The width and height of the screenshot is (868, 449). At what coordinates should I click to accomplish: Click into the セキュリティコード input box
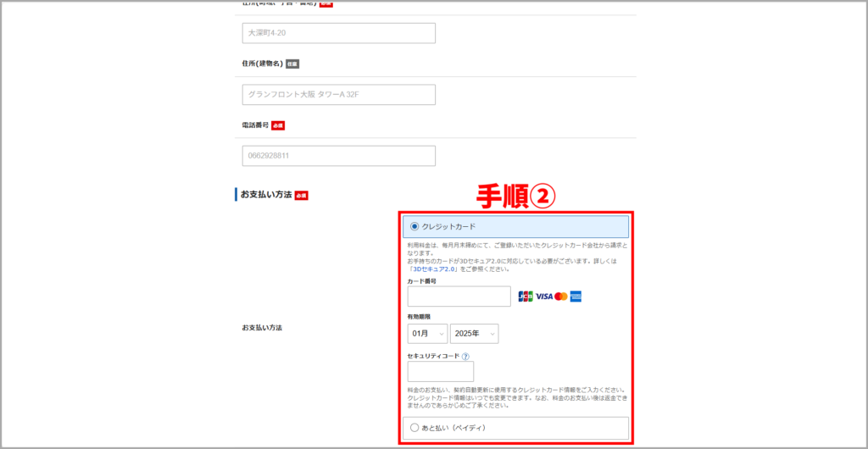440,372
